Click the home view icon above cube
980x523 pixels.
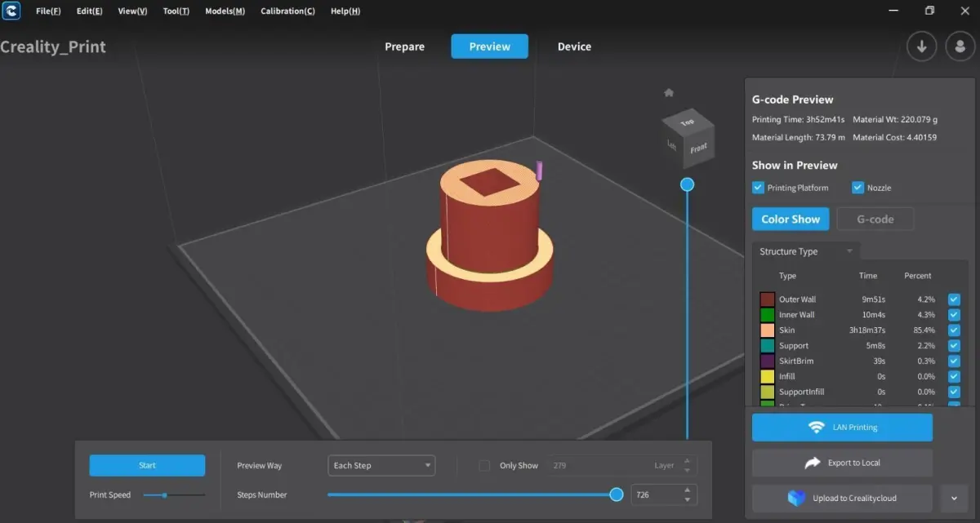click(x=669, y=93)
